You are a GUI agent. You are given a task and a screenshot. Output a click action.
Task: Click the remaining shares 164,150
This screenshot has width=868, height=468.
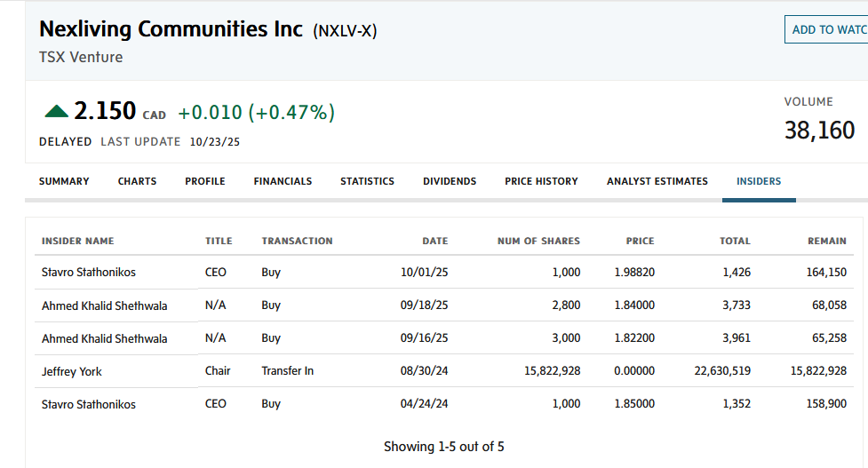[x=826, y=272]
